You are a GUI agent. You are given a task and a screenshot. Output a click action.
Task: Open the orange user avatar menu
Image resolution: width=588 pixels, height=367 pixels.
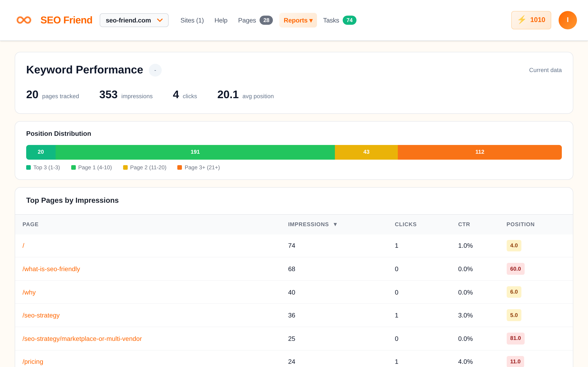coord(567,20)
